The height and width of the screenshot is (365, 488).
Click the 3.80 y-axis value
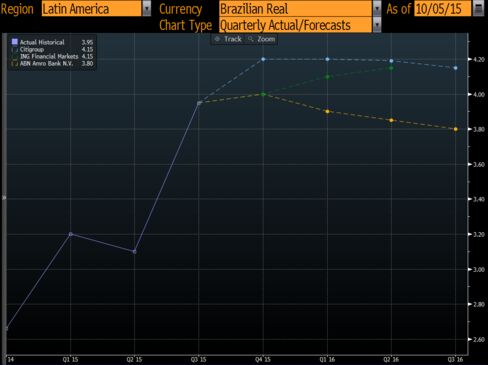tap(479, 129)
